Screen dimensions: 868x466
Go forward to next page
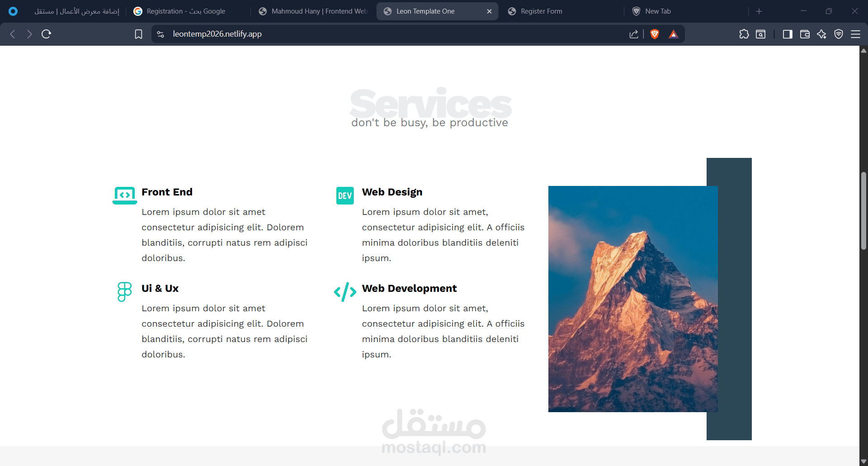point(29,34)
